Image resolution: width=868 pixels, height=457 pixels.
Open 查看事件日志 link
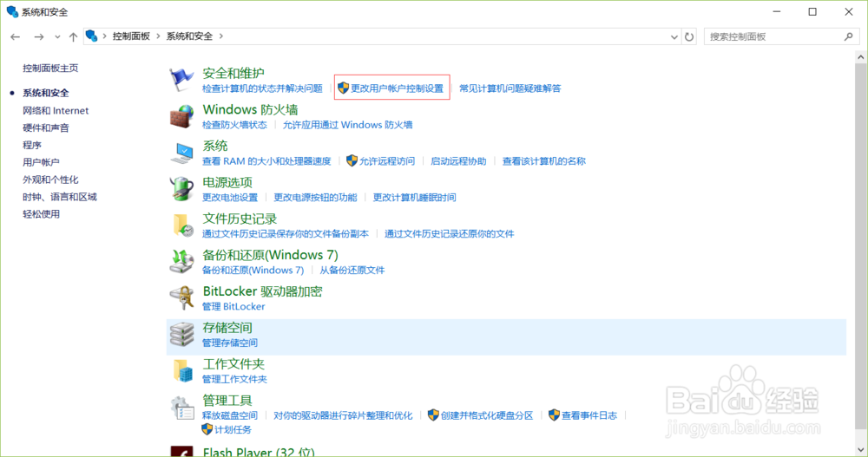589,415
